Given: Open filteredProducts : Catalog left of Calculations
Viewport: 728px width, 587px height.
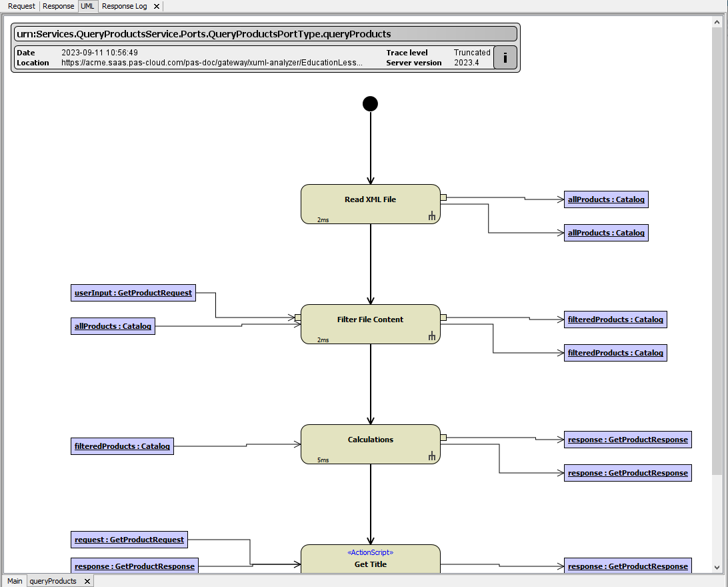Looking at the screenshot, I should [x=122, y=446].
